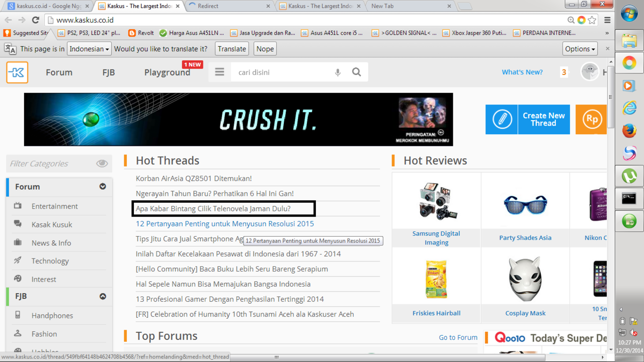The height and width of the screenshot is (362, 644).
Task: Open the Indonesian language dropdown
Action: (x=89, y=49)
